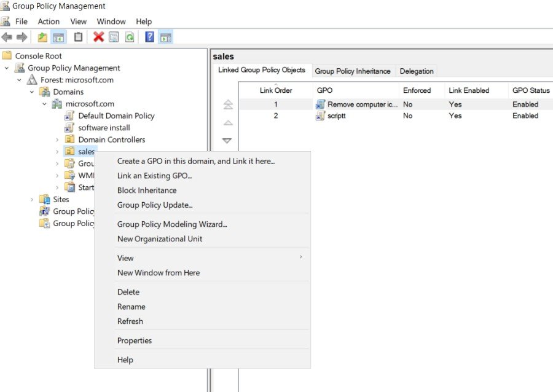Expand the WMI Filters node chevron
Image resolution: width=553 pixels, height=392 pixels.
tap(57, 176)
